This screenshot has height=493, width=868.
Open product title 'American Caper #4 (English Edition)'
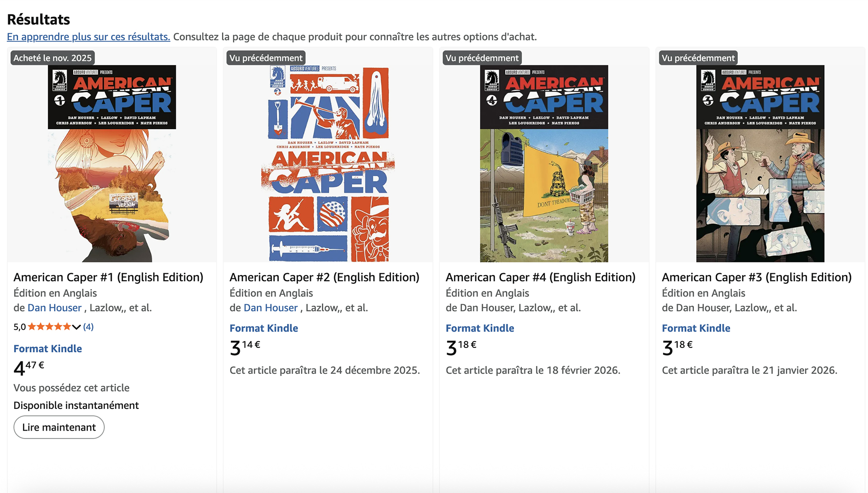point(540,277)
